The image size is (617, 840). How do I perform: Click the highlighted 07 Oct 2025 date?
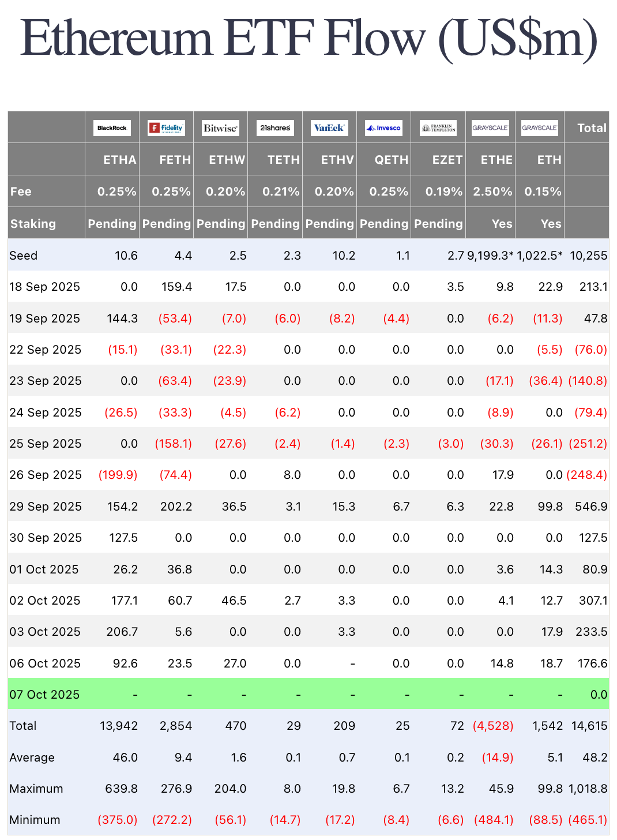tap(44, 695)
